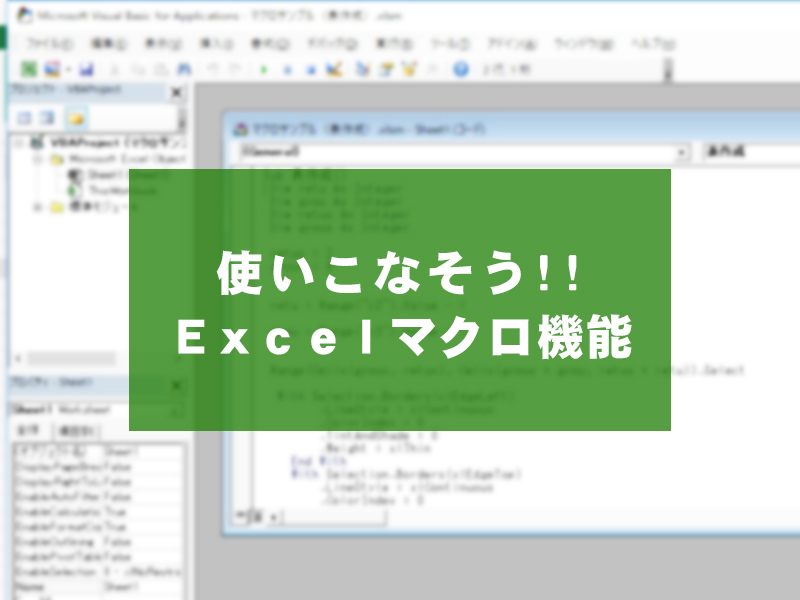Click the View Code icon in Project panel
Image resolution: width=800 pixels, height=600 pixels.
(x=24, y=119)
